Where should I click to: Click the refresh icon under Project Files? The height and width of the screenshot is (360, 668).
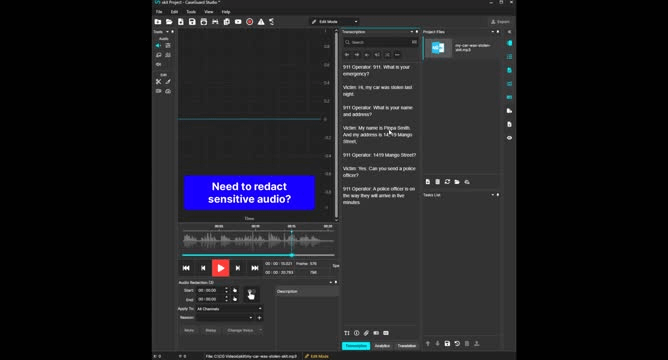(x=447, y=182)
